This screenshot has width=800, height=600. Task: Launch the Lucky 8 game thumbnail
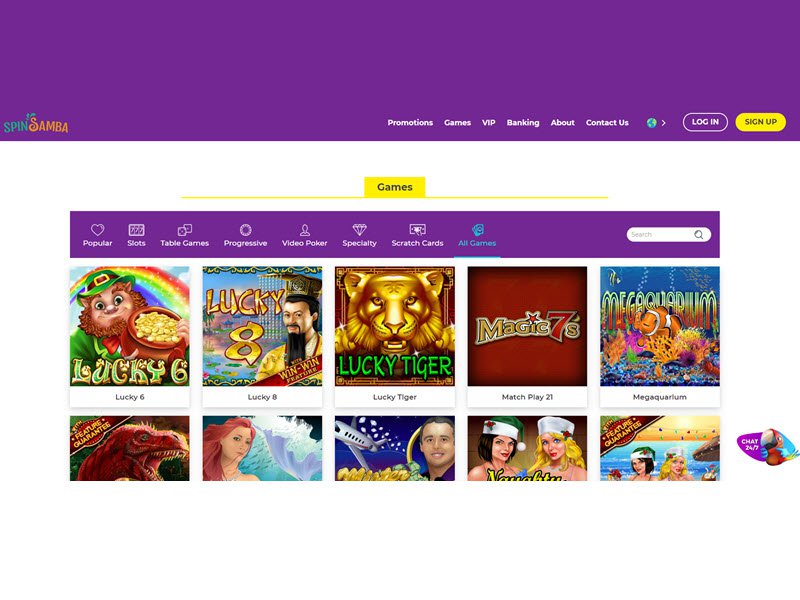pyautogui.click(x=262, y=326)
